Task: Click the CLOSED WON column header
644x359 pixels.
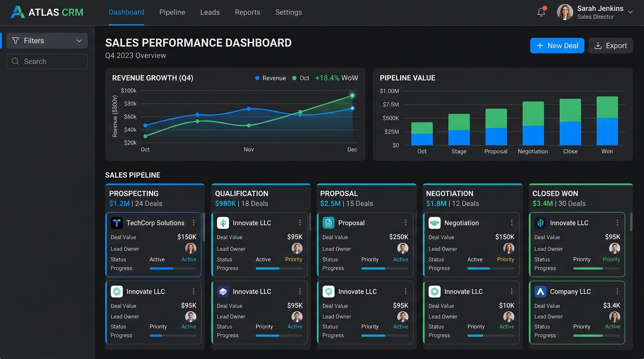Action: click(555, 194)
